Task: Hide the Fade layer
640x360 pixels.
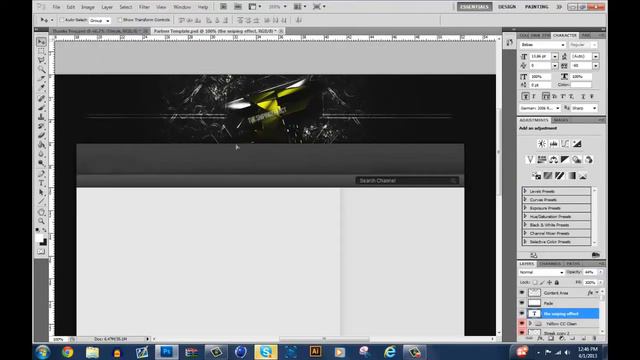Action: pyautogui.click(x=522, y=303)
